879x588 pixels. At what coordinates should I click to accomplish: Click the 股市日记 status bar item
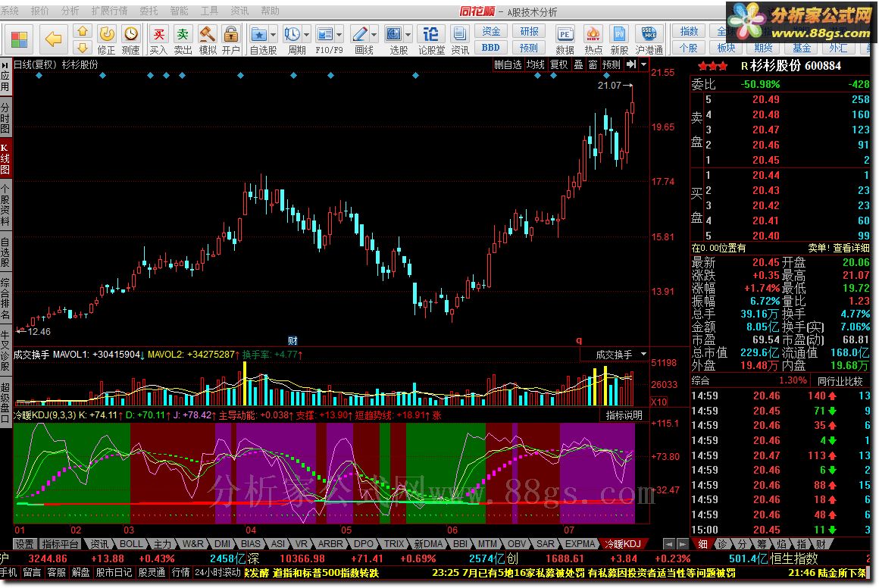(x=114, y=572)
